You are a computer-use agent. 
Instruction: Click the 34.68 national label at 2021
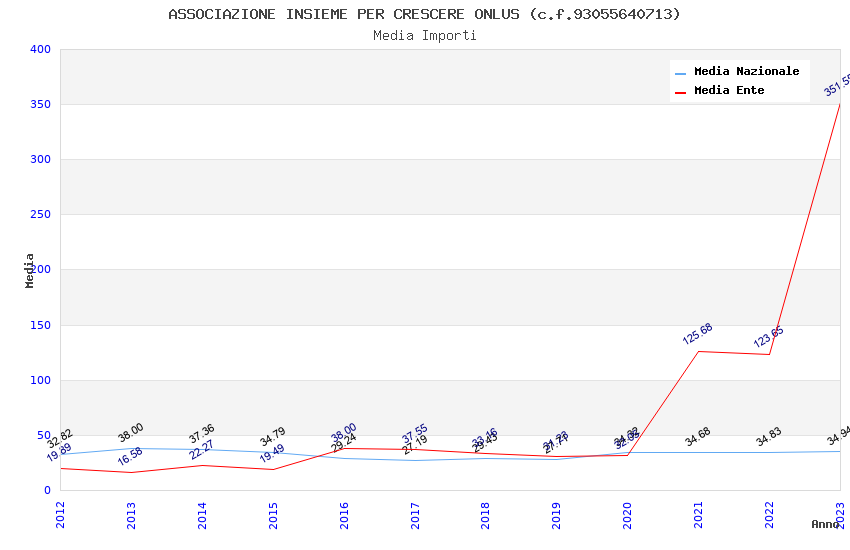[x=697, y=436]
